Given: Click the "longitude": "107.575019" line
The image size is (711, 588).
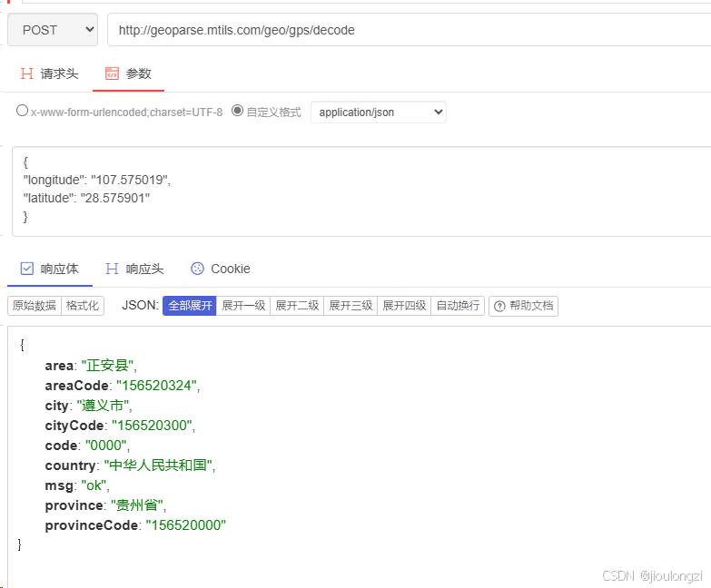Looking at the screenshot, I should [97, 181].
